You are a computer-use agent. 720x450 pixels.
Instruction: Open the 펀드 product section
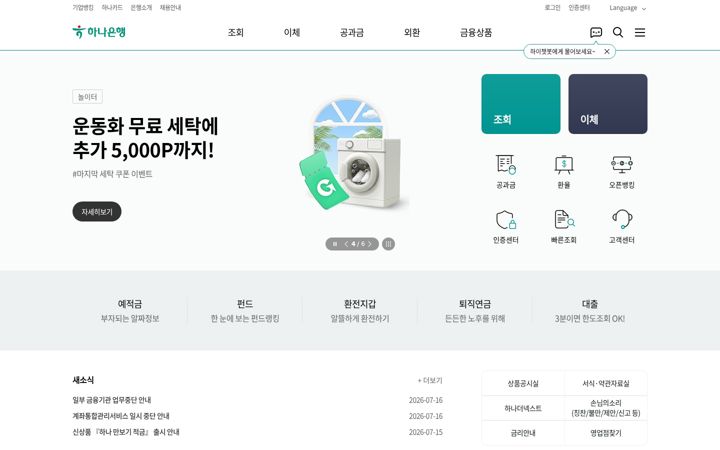click(x=245, y=310)
